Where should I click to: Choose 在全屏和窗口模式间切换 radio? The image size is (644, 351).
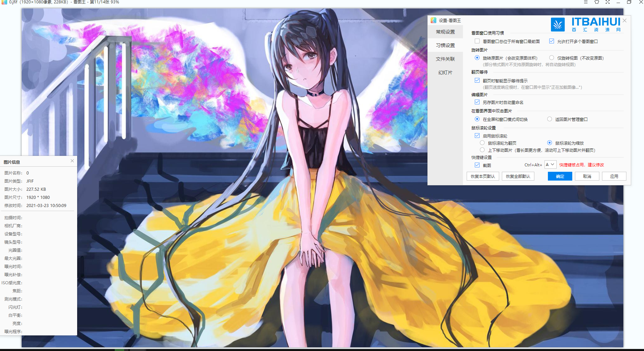pos(477,119)
